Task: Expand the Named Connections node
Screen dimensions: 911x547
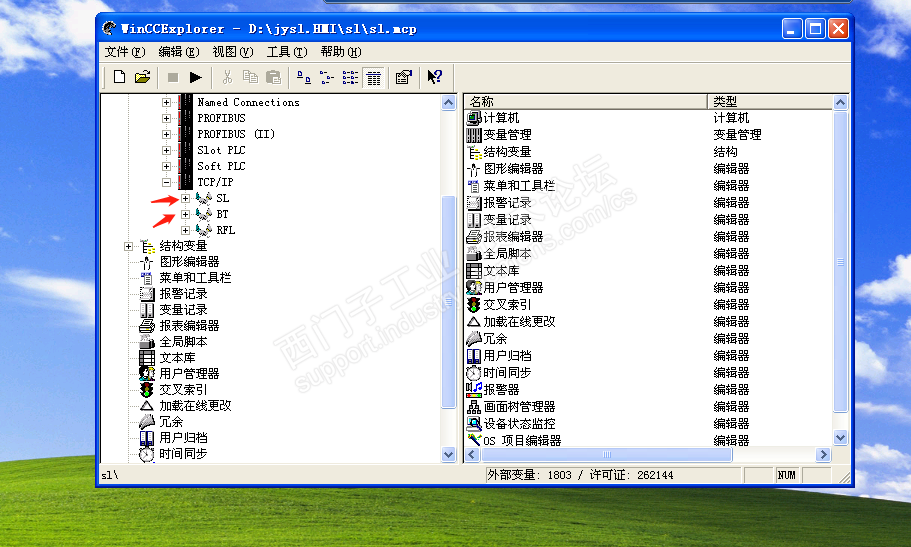Action: (166, 102)
